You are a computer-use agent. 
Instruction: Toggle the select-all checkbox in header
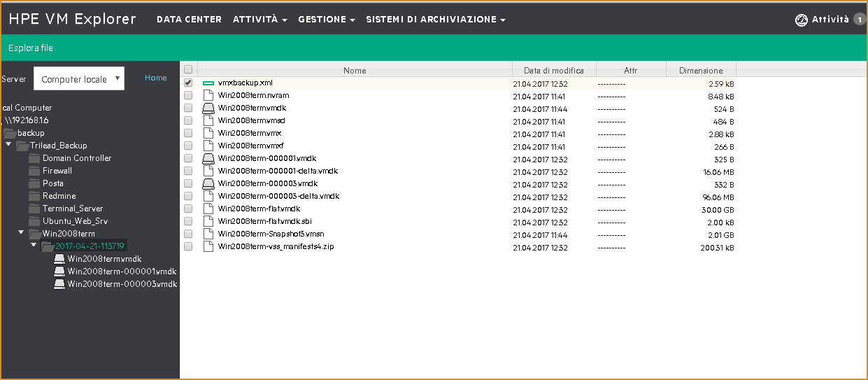tap(187, 69)
